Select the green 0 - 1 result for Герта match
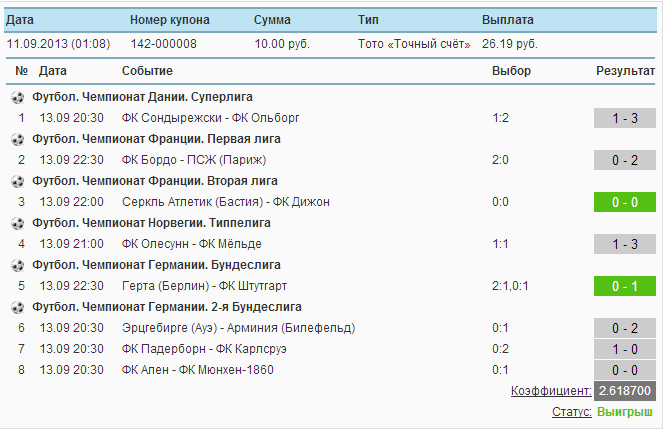The image size is (667, 432). pyautogui.click(x=624, y=286)
